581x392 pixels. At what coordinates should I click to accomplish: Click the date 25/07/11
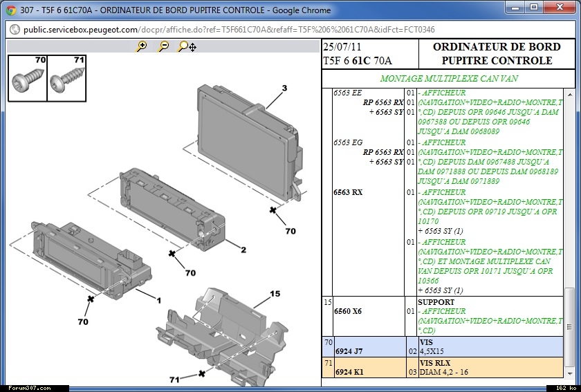coord(342,47)
